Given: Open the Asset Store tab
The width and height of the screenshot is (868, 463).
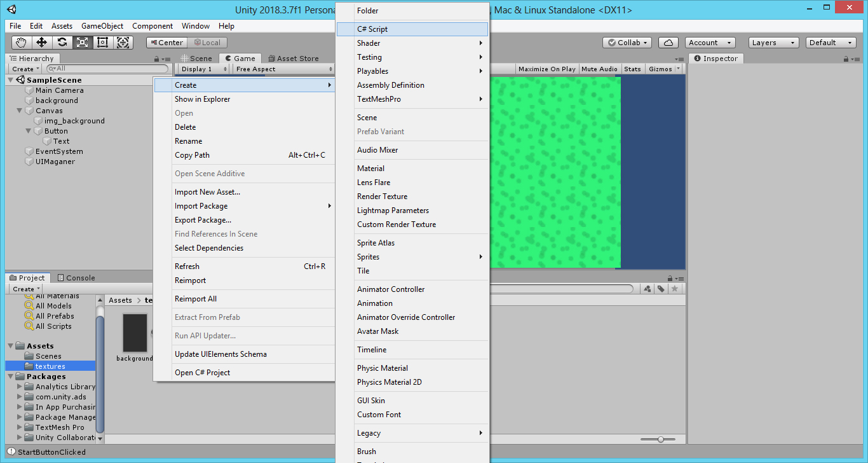Looking at the screenshot, I should (293, 59).
